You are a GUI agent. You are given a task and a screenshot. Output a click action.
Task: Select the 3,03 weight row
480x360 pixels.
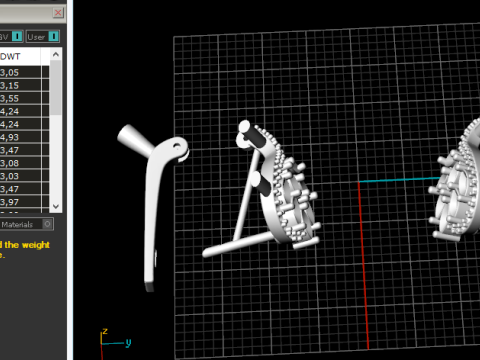(24, 176)
